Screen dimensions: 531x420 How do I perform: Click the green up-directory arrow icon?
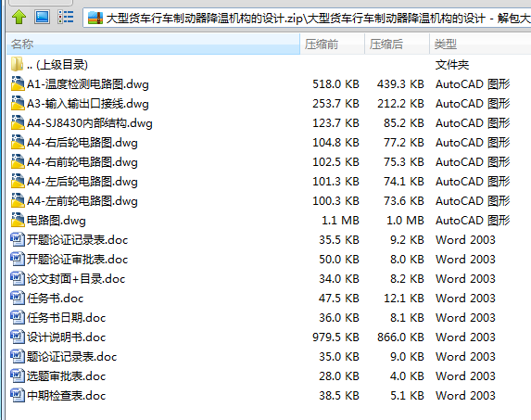tap(19, 17)
